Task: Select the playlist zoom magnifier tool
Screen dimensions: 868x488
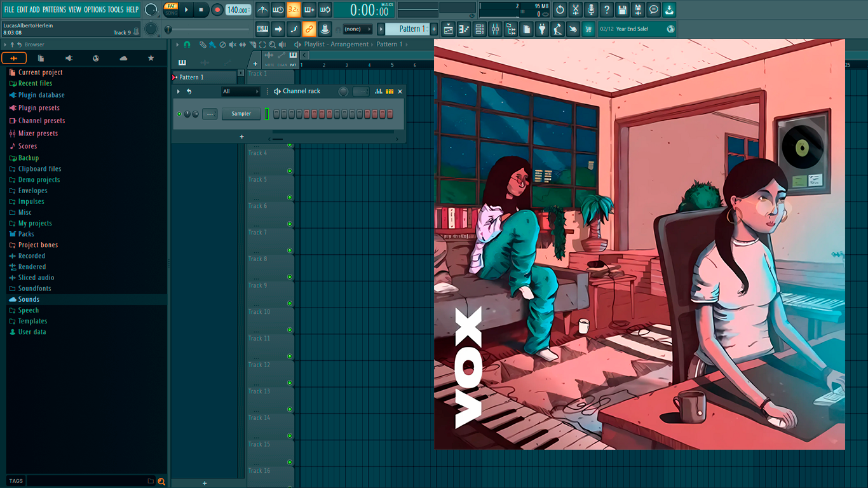Action: coord(272,44)
